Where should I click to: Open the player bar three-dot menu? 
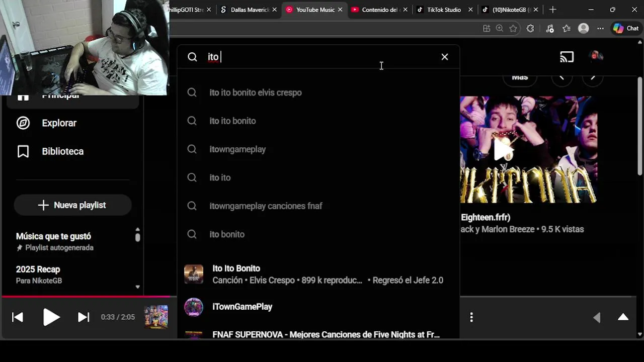click(471, 317)
